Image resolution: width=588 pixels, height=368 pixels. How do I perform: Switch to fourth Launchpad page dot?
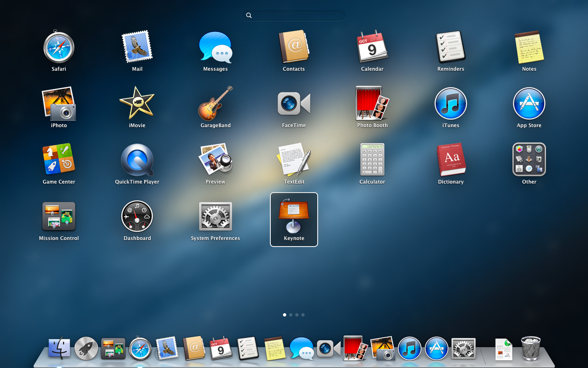pyautogui.click(x=303, y=315)
